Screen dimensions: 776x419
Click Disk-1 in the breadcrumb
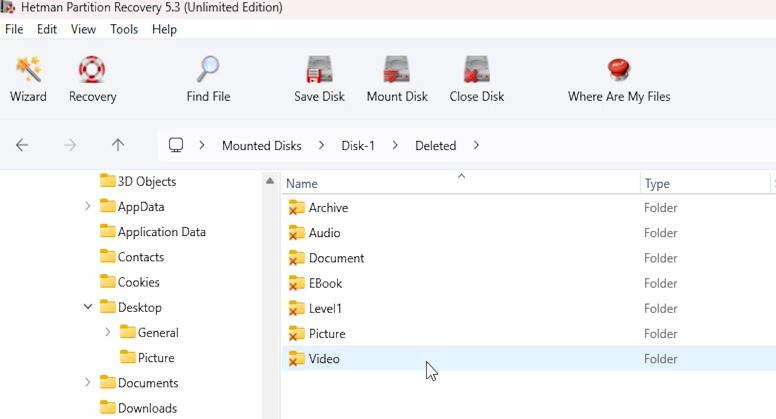coord(358,145)
